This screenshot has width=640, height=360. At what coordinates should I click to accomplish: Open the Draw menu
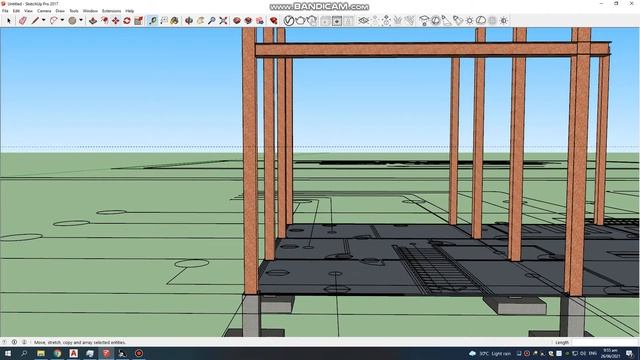click(x=60, y=11)
